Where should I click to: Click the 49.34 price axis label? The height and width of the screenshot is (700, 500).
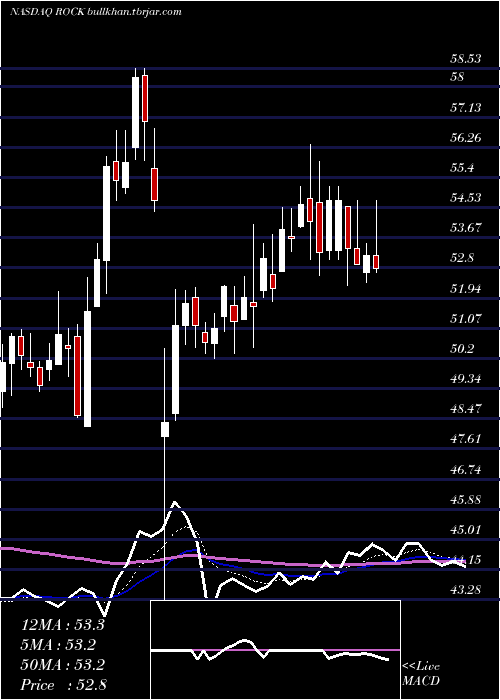(x=466, y=379)
